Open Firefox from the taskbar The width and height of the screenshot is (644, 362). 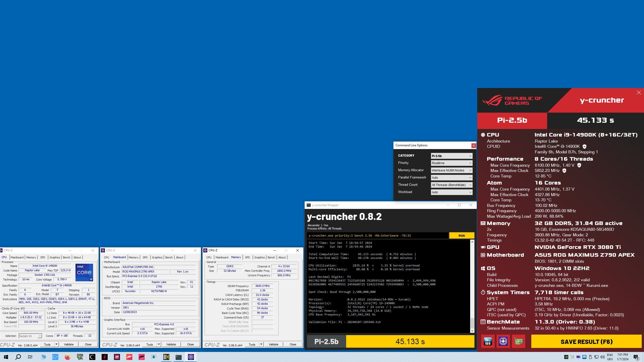point(67,357)
